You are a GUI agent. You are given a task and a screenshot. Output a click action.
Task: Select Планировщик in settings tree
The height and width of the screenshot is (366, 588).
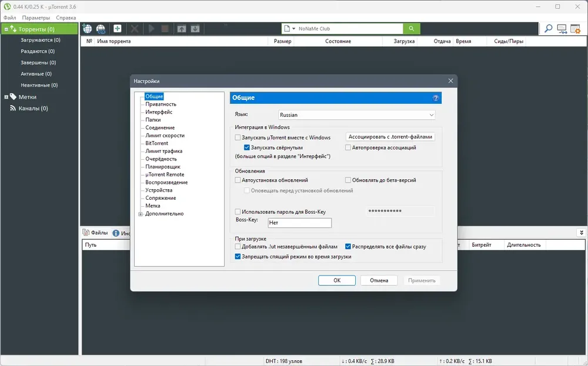163,167
